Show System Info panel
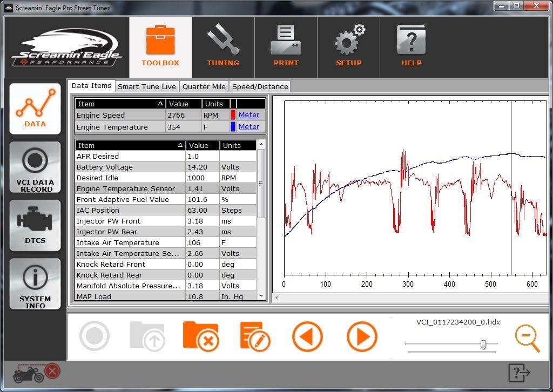The height and width of the screenshot is (392, 553). coord(35,283)
